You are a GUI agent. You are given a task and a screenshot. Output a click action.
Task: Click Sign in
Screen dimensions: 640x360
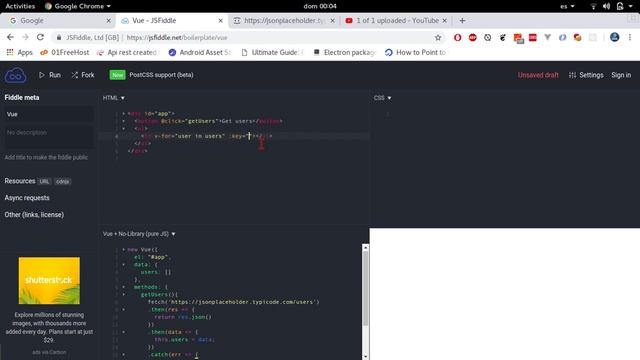[x=621, y=75]
